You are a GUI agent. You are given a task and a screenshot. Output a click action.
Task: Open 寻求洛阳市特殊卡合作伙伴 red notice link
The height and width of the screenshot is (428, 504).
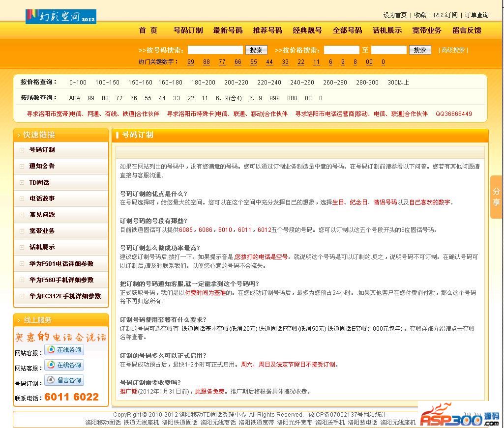click(x=227, y=114)
